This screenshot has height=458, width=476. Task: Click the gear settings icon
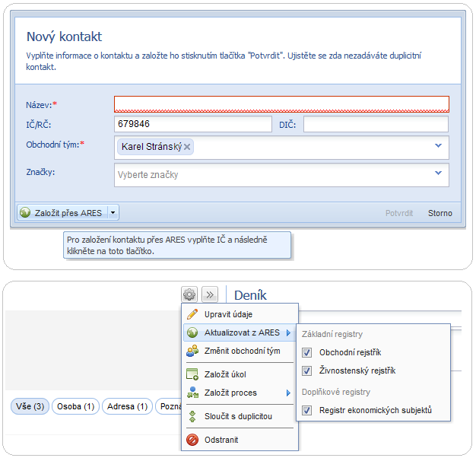189,294
